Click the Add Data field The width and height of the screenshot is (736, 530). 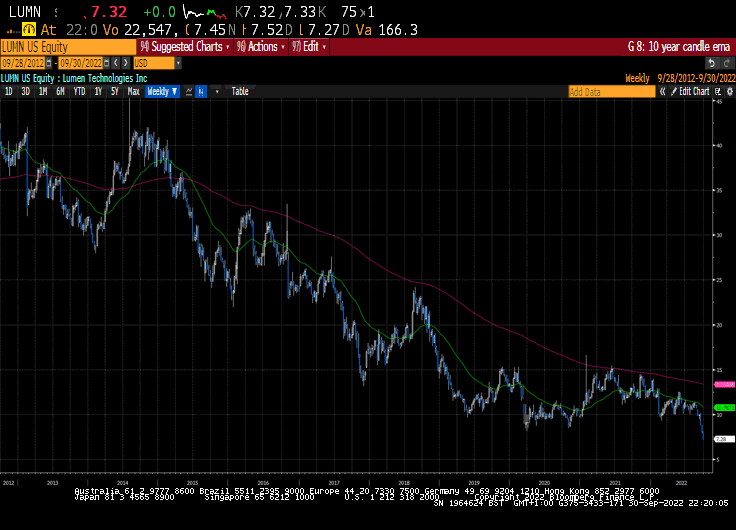612,92
